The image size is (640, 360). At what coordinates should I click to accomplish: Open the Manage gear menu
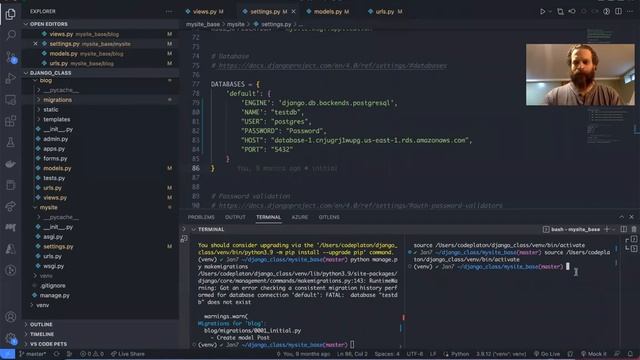tap(11, 338)
